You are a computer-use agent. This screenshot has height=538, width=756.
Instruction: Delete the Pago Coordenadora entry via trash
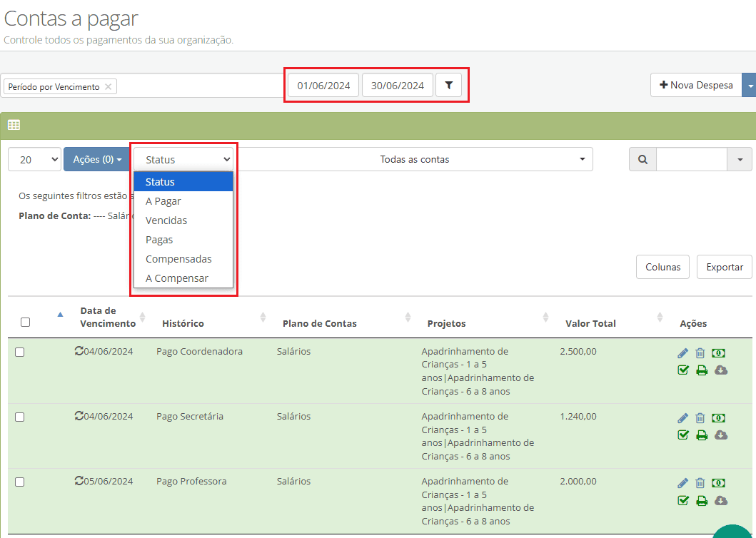click(x=700, y=353)
